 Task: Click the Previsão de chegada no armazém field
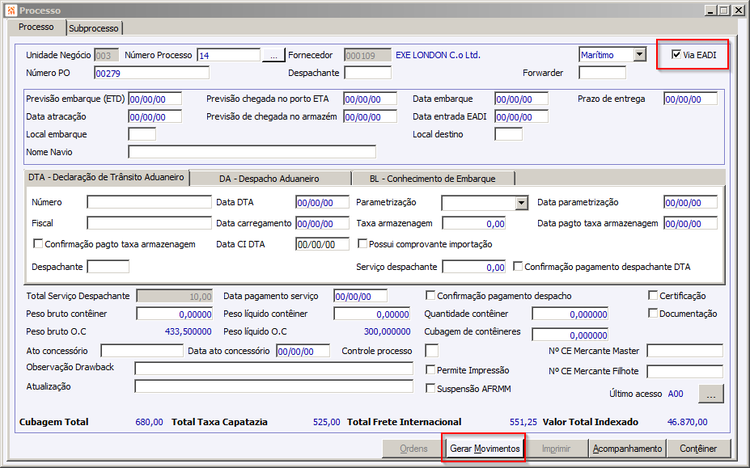(370, 117)
